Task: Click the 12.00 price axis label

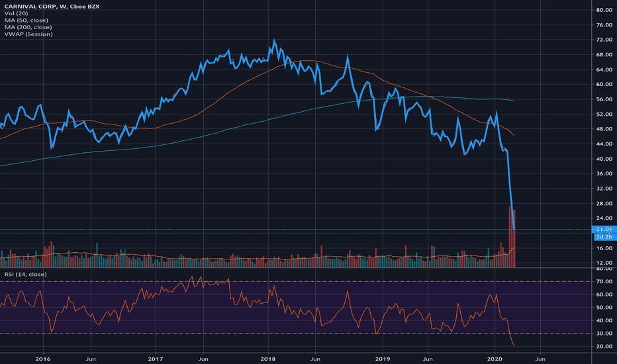Action: coord(604,263)
